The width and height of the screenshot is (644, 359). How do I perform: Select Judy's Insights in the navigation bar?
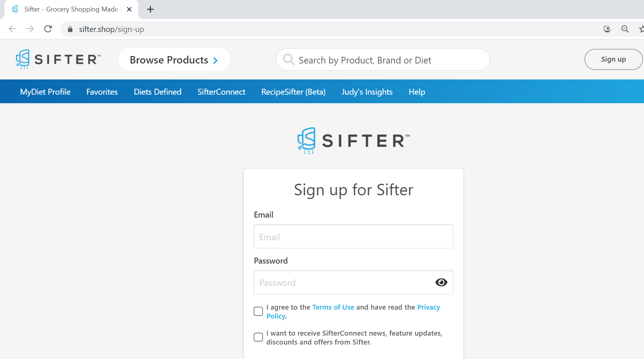pyautogui.click(x=367, y=92)
